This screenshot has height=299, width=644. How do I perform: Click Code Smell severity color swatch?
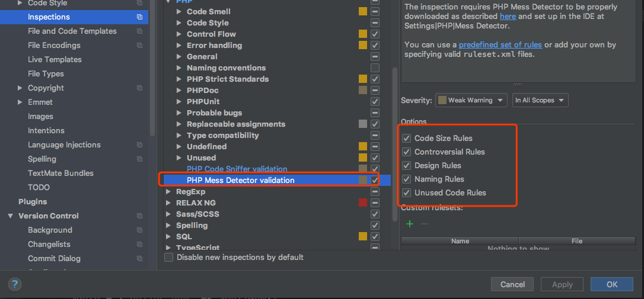tap(363, 11)
